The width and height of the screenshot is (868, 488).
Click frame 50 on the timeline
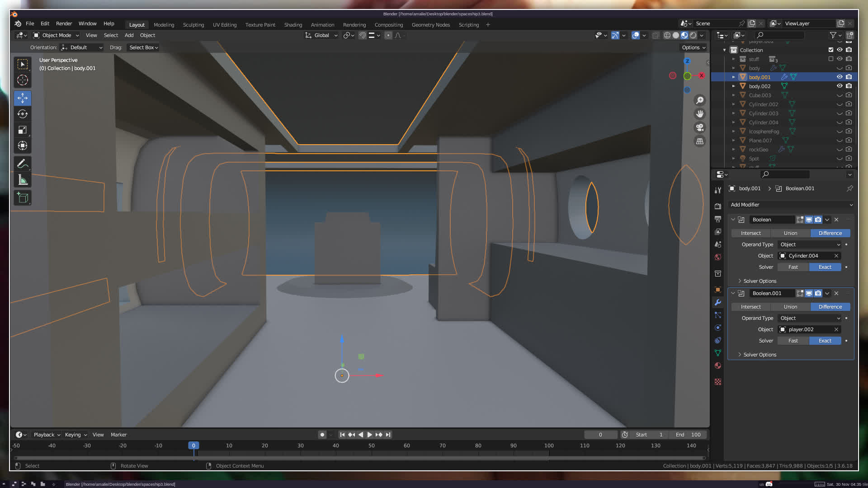(x=371, y=446)
